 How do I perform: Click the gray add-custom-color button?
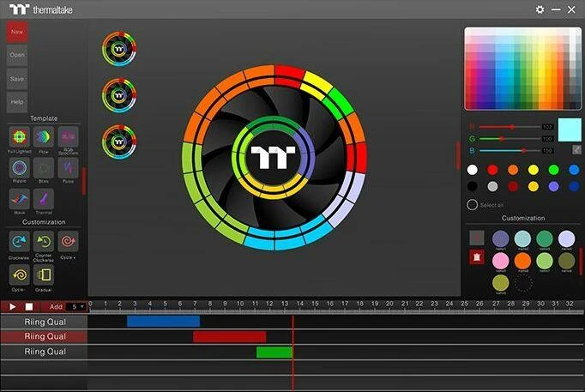coord(476,238)
